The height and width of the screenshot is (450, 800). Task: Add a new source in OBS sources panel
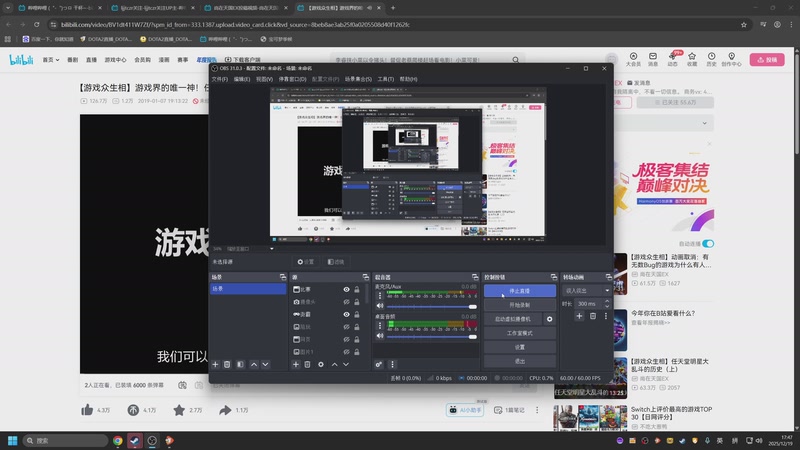(295, 364)
